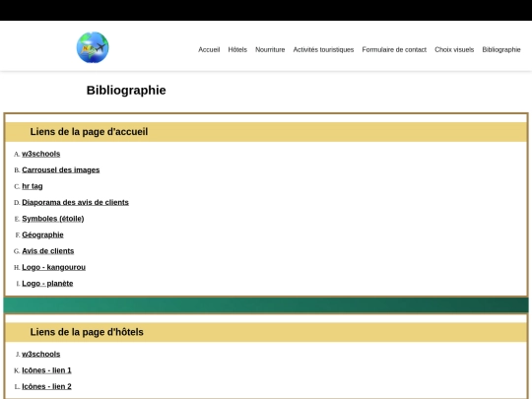Viewport: 532px width, 399px height.
Task: Open the Logo - planète source link
Action: tap(47, 284)
